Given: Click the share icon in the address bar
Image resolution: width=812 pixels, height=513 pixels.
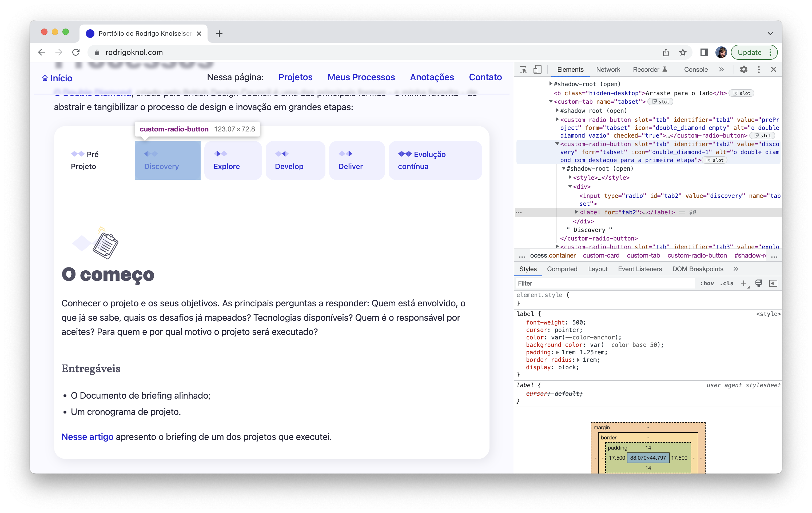Looking at the screenshot, I should pyautogui.click(x=666, y=52).
